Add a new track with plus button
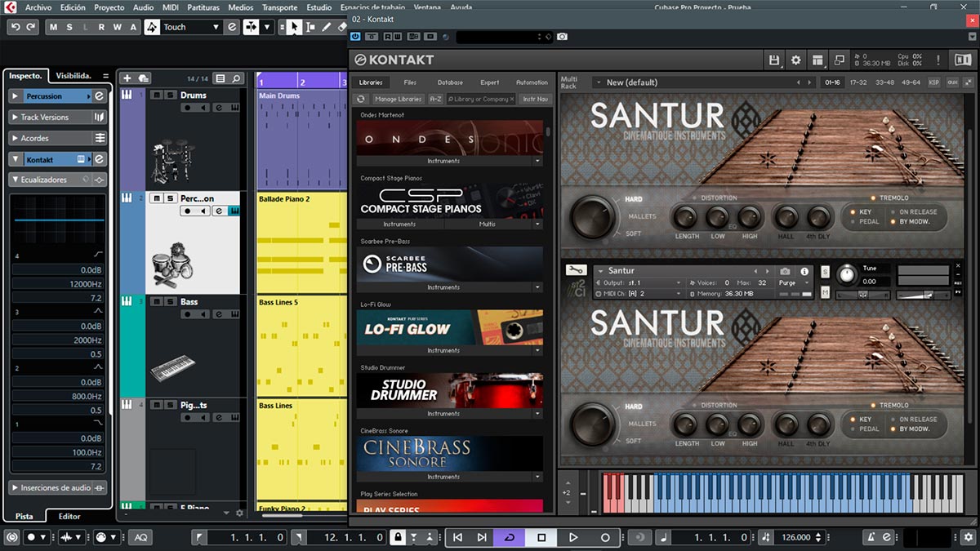The height and width of the screenshot is (551, 980). 127,78
